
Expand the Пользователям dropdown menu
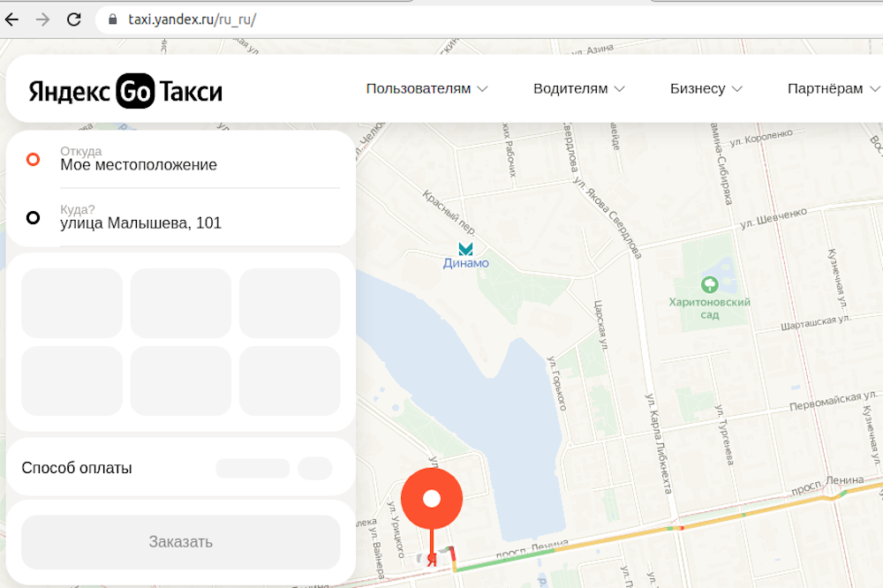(427, 88)
